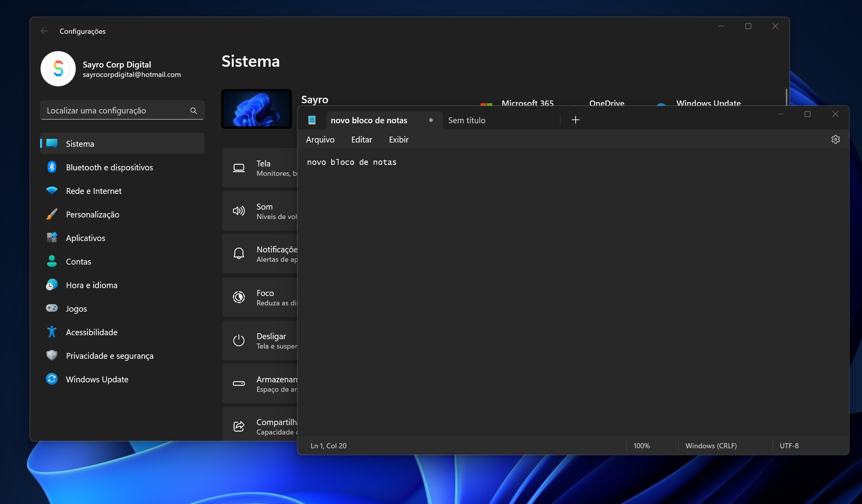
Task: Maximize the Notepad window
Action: (x=807, y=114)
